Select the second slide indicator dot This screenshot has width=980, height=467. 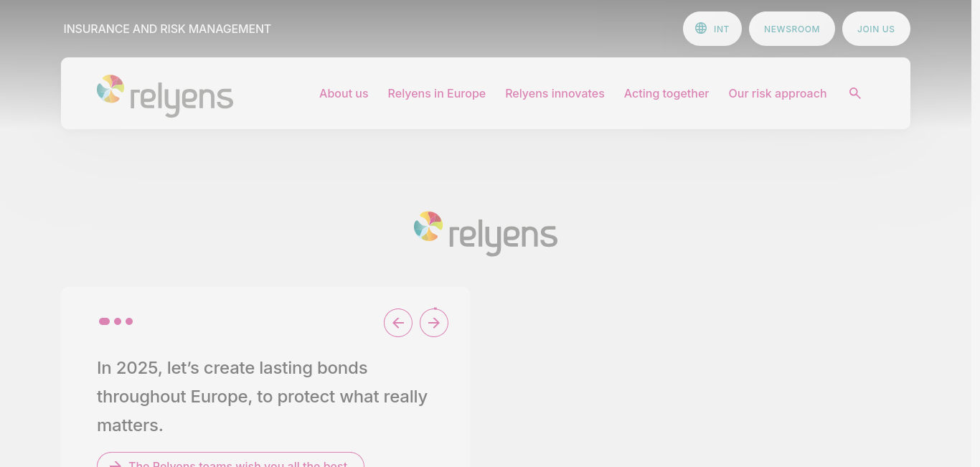point(118,321)
